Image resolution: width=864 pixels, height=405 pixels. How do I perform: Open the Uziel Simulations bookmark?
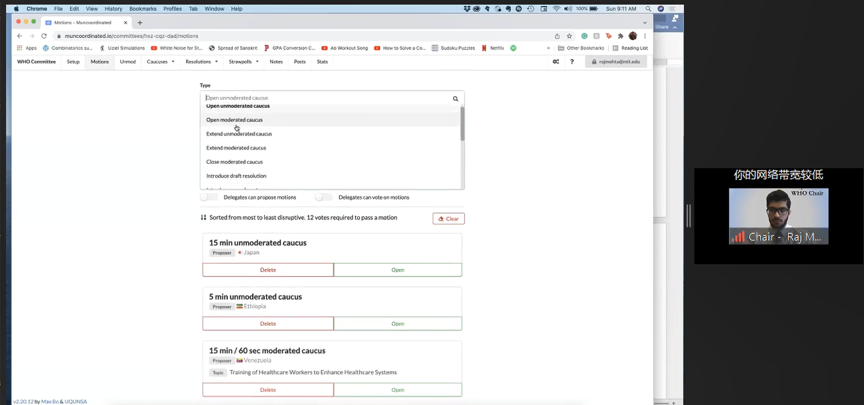coord(122,48)
